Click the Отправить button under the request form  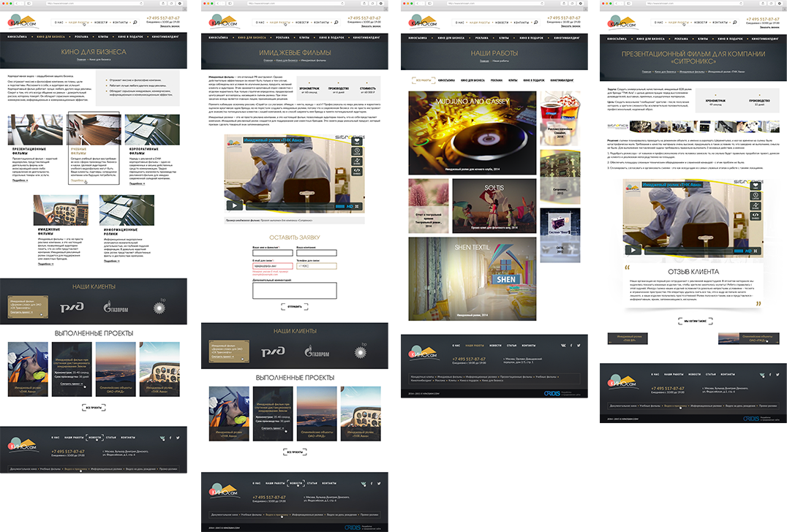(295, 306)
